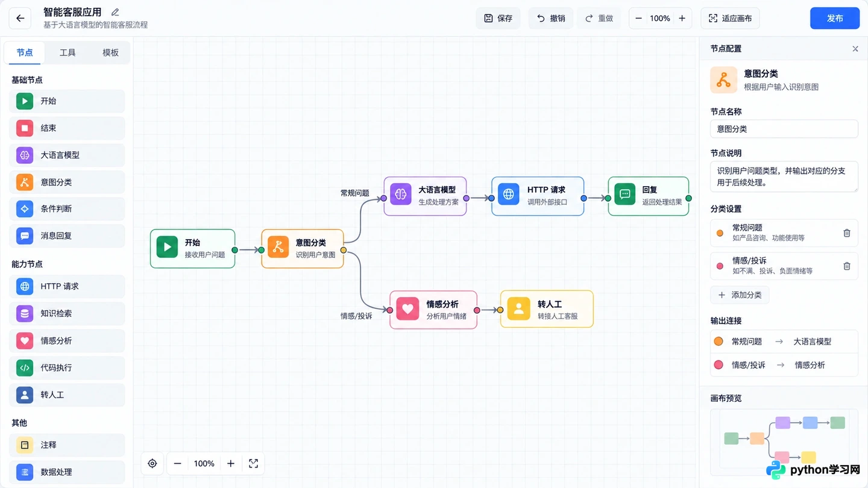Image resolution: width=868 pixels, height=488 pixels.
Task: Click the 常规问题 branch label on canvas
Action: pyautogui.click(x=354, y=193)
